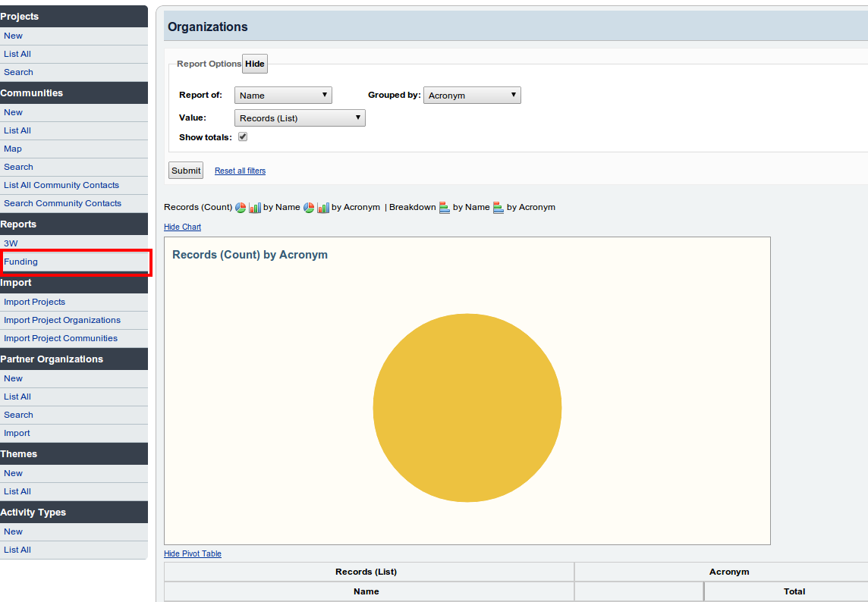Click the breakdown chart icon for by Name
868x602 pixels.
coord(445,208)
